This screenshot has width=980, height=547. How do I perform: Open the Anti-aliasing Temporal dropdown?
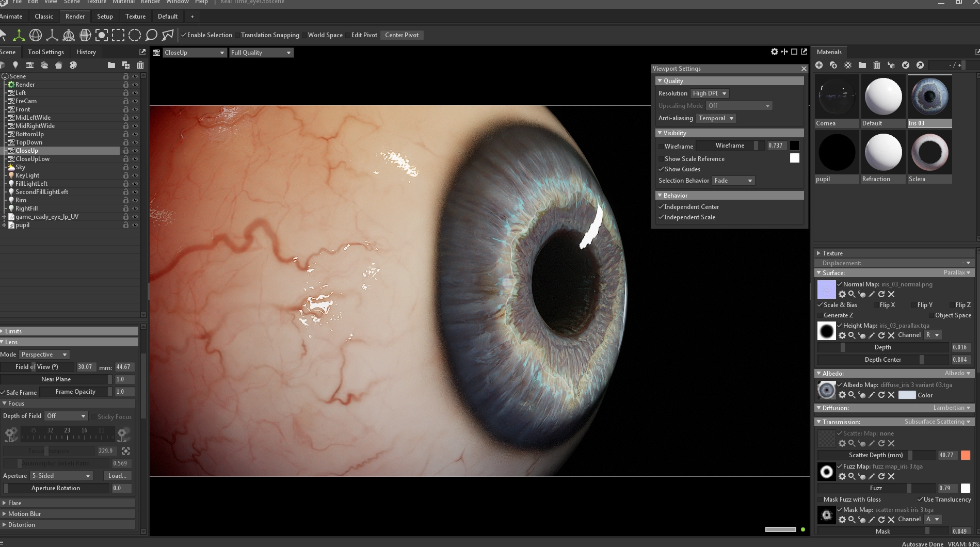pos(716,118)
